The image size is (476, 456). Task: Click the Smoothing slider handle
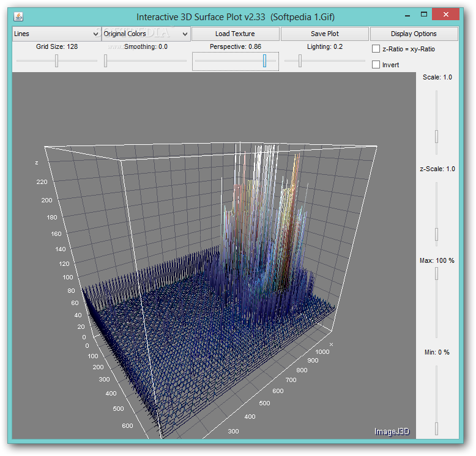(x=105, y=61)
